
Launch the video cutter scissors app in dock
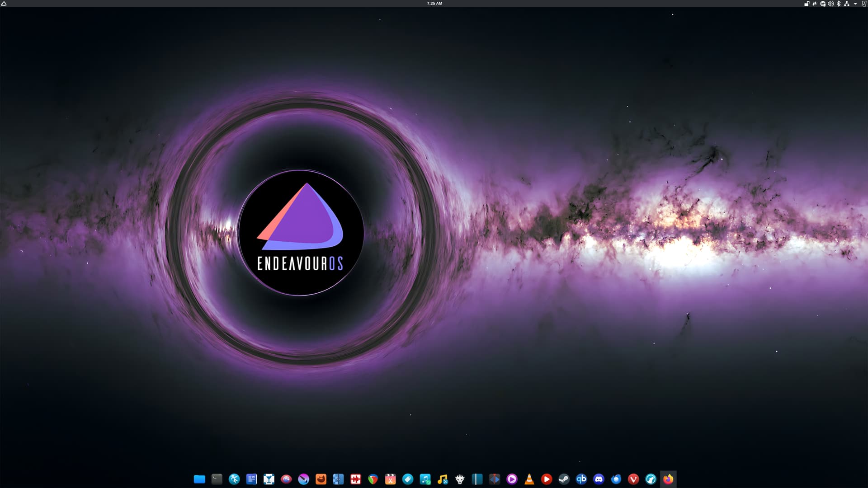390,479
